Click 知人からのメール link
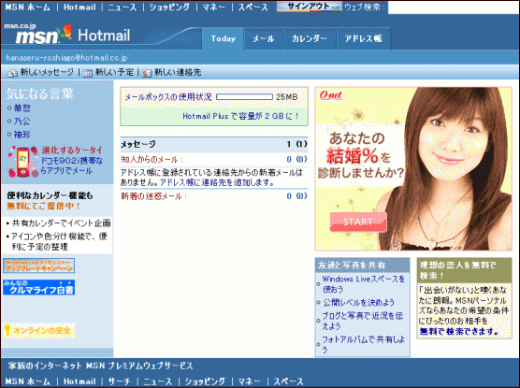This screenshot has height=388, width=520. tap(152, 160)
